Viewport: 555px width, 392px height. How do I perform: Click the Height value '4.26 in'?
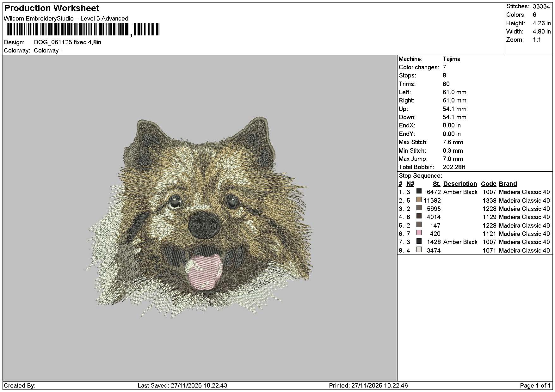click(x=542, y=23)
